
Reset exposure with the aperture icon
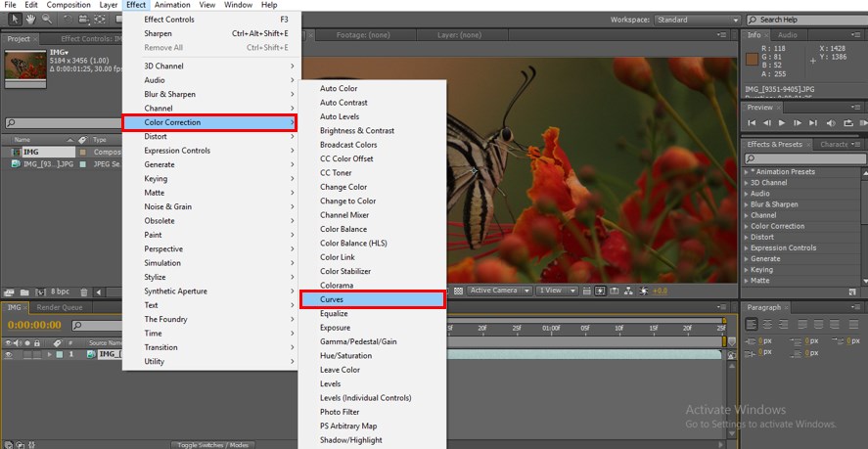coord(643,291)
